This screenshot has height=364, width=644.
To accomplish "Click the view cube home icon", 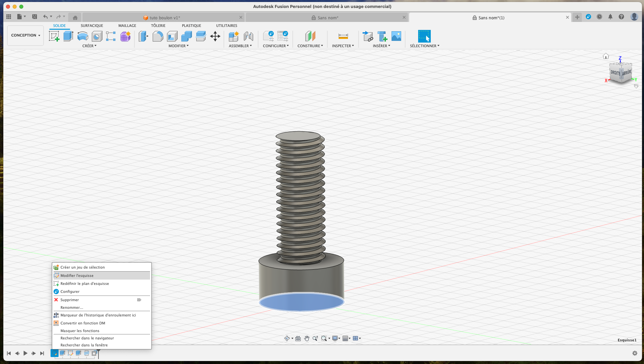I will coord(606,56).
